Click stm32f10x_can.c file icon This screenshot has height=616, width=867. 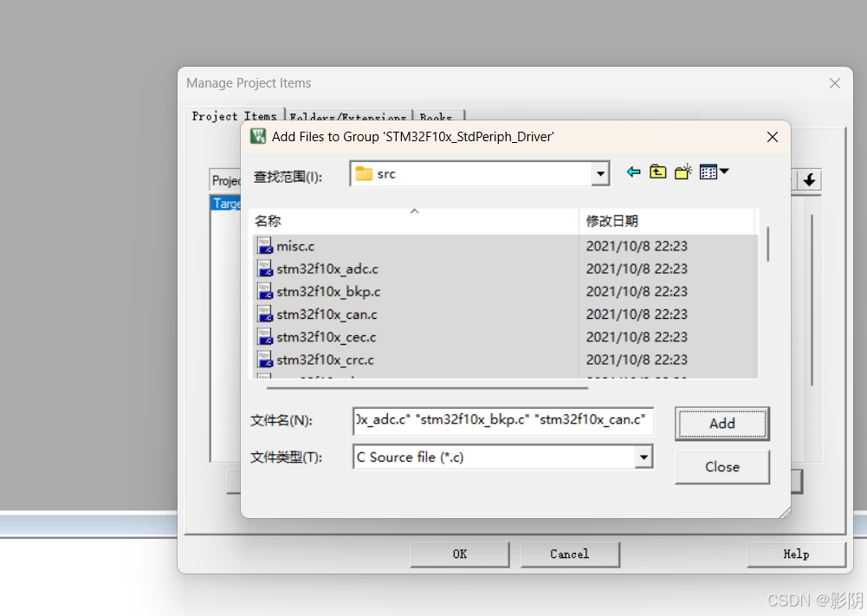click(265, 314)
